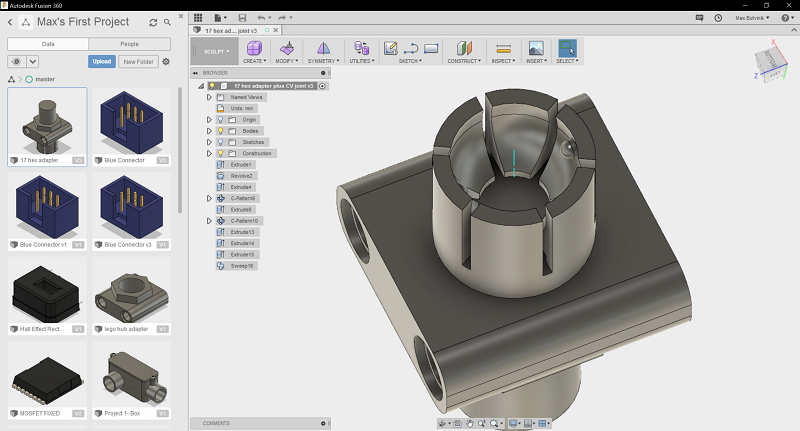Refresh the data panel

[x=152, y=22]
